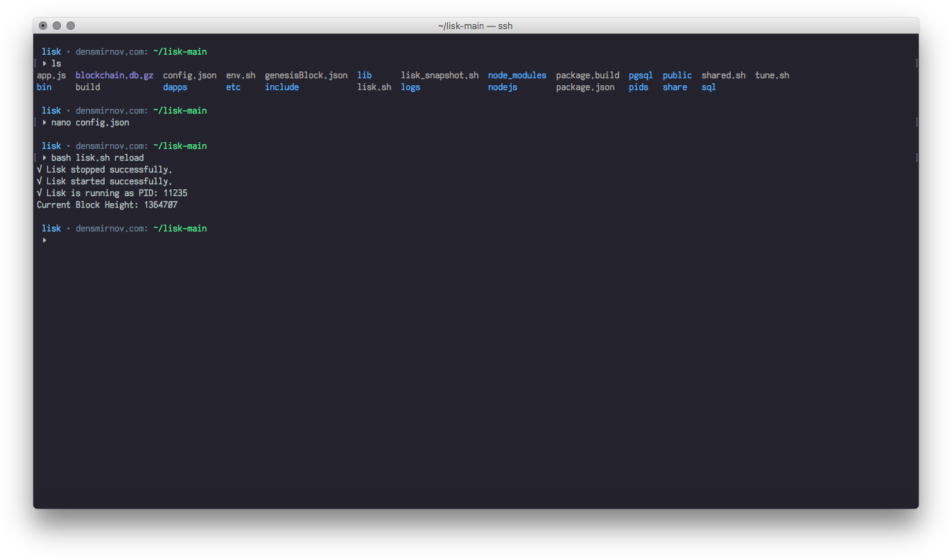Select the standalone build entry in listing
The image size is (952, 560).
point(88,87)
